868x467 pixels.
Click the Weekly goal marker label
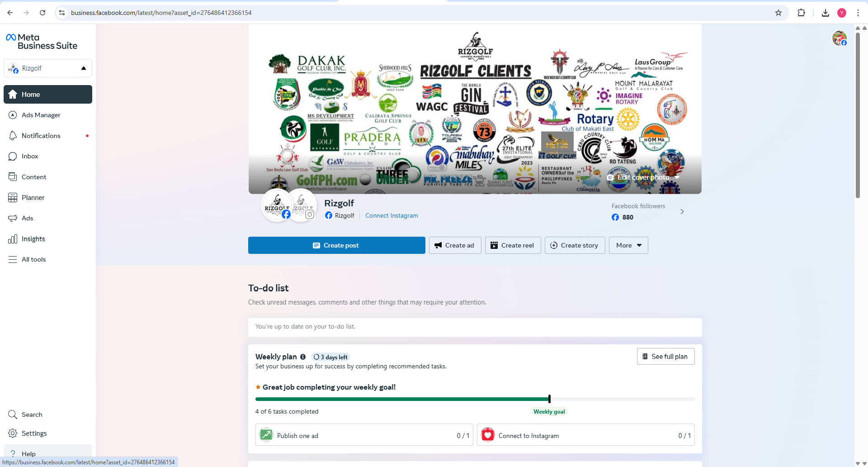[549, 412]
